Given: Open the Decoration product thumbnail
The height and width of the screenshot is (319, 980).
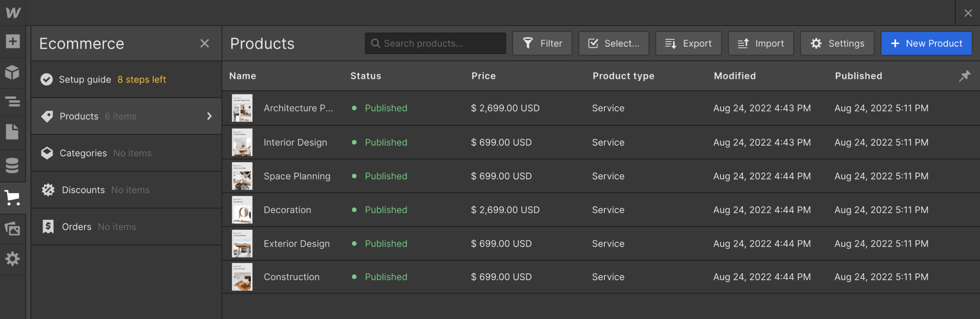Looking at the screenshot, I should tap(242, 210).
